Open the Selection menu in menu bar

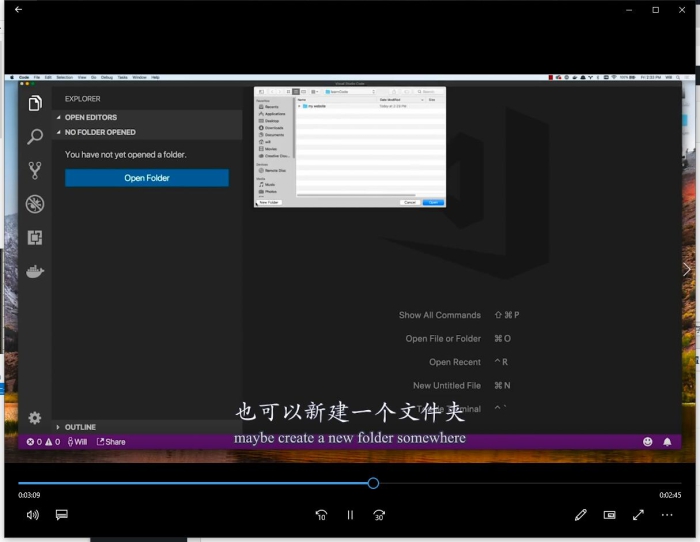click(64, 77)
